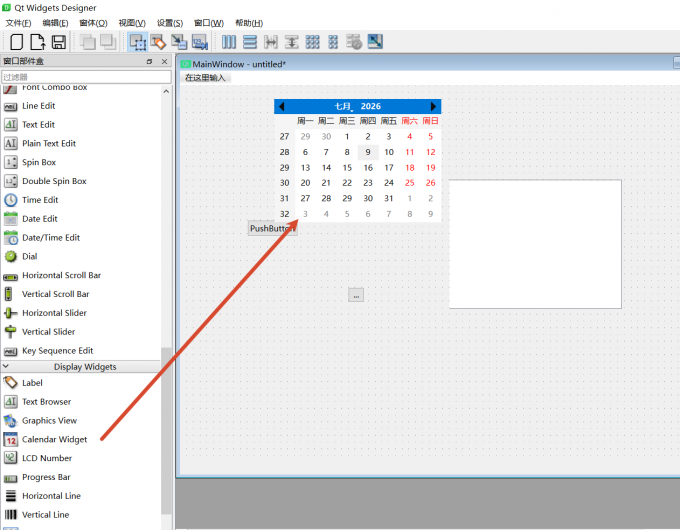The image size is (680, 530).
Task: Select the Edit Tab Order mode icon
Action: coord(199,42)
